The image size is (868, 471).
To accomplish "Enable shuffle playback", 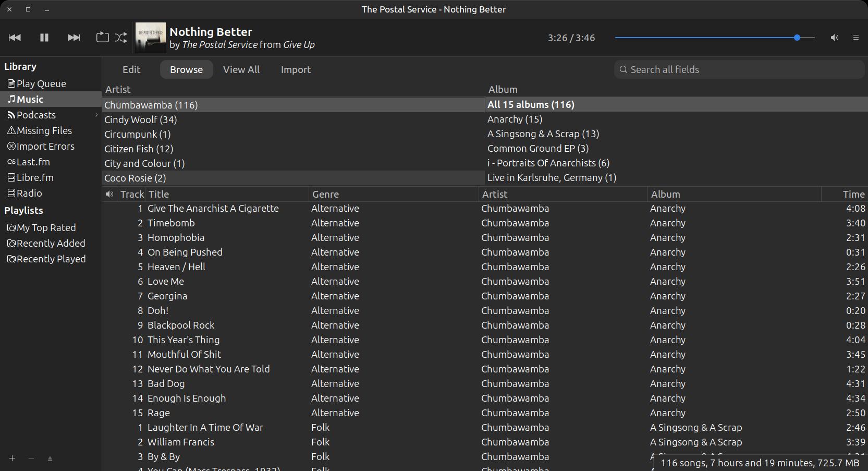I will coord(121,38).
